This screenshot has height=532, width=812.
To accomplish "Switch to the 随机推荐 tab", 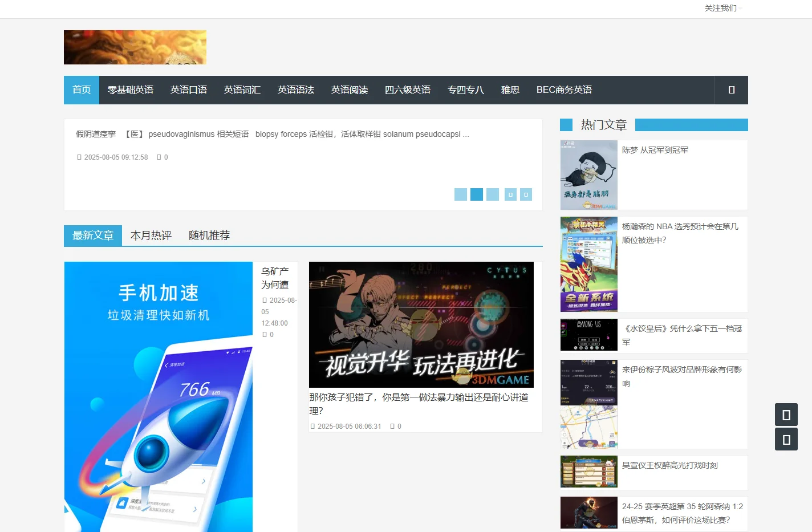I will click(209, 235).
